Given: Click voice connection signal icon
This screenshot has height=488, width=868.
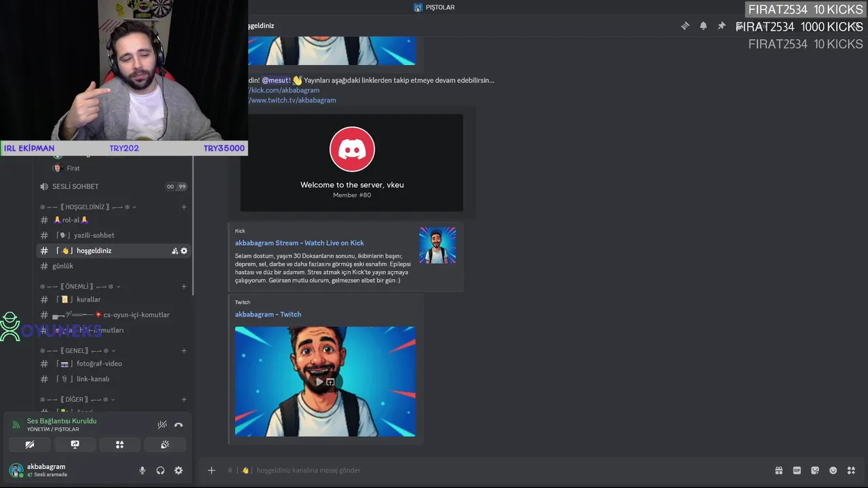Looking at the screenshot, I should (x=16, y=425).
